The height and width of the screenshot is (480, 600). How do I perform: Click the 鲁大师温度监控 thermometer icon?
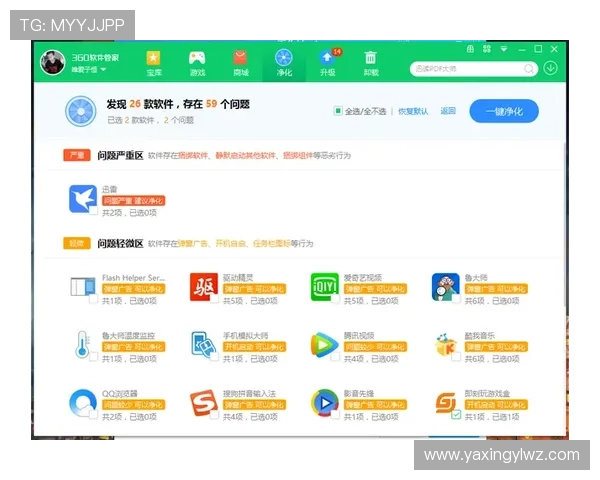pos(82,344)
